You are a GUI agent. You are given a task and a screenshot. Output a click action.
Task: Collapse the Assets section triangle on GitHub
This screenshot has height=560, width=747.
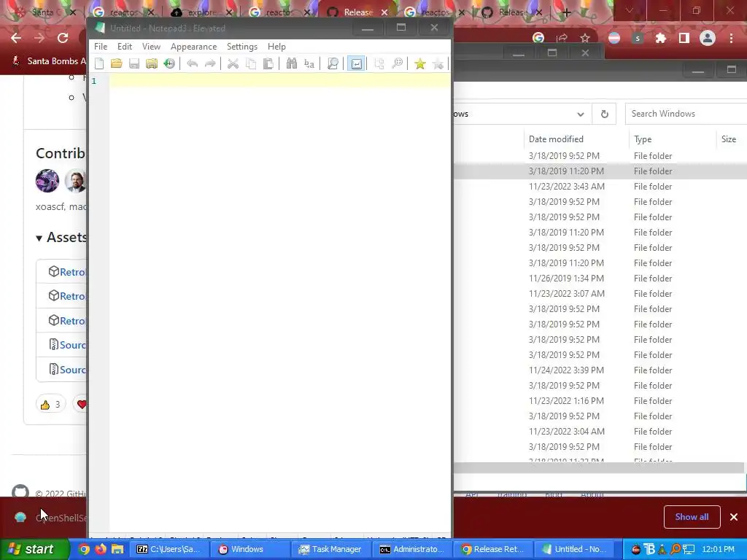coord(39,238)
